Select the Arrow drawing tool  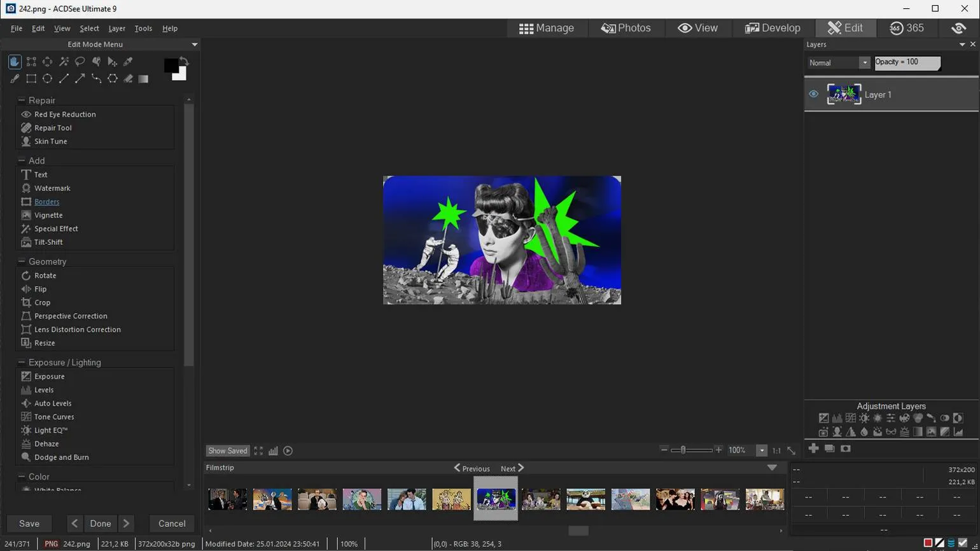pos(80,79)
